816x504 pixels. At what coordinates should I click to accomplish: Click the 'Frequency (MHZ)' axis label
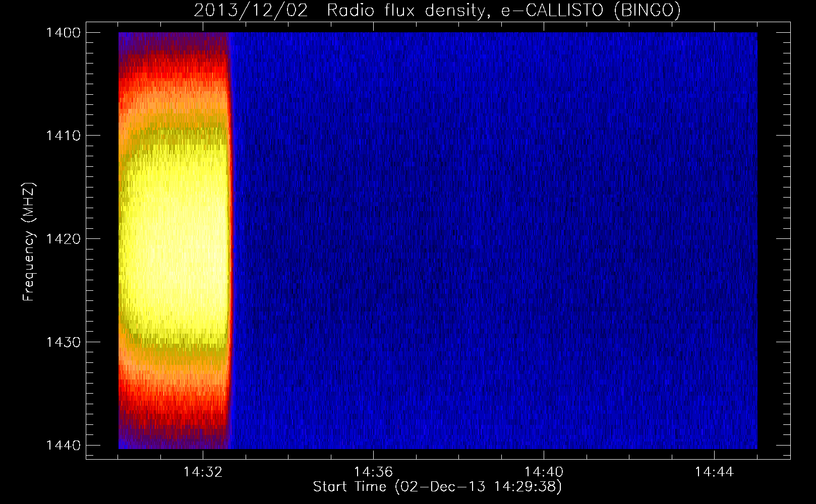pyautogui.click(x=29, y=242)
